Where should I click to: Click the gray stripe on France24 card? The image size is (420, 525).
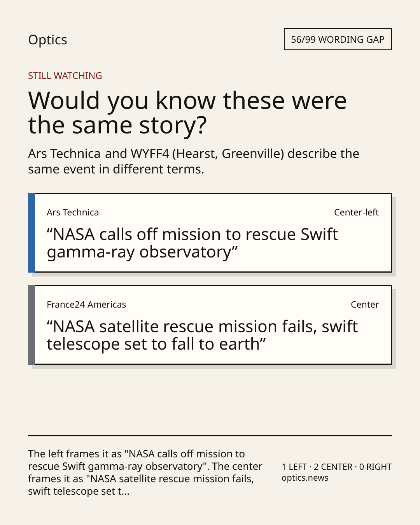[31, 325]
